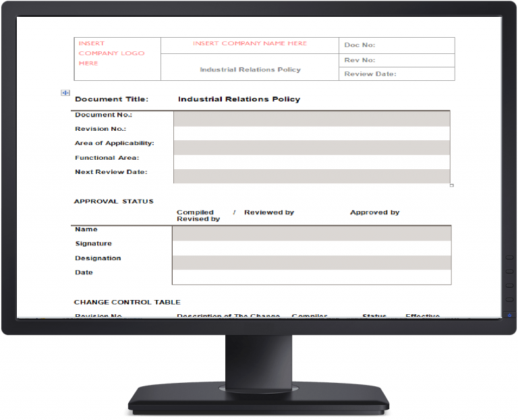This screenshot has height=420, width=518.
Task: Click the CHANGE CONTROL TABLE heading
Action: tap(127, 302)
